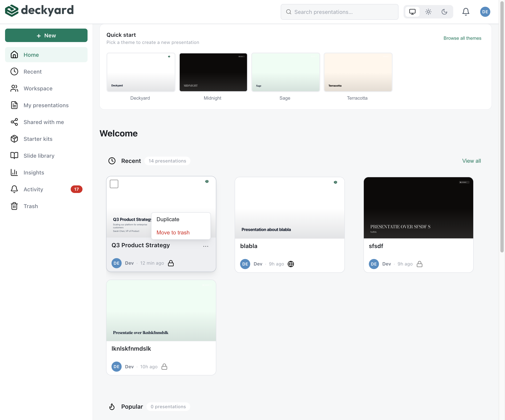This screenshot has width=505, height=420.
Task: Open the blabla presentation thumbnail
Action: 290,208
